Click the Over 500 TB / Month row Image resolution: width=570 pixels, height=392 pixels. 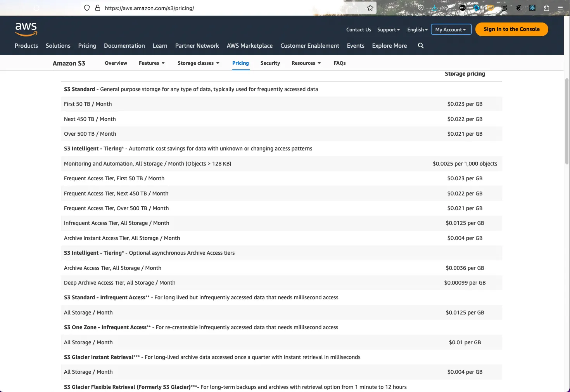pyautogui.click(x=282, y=134)
